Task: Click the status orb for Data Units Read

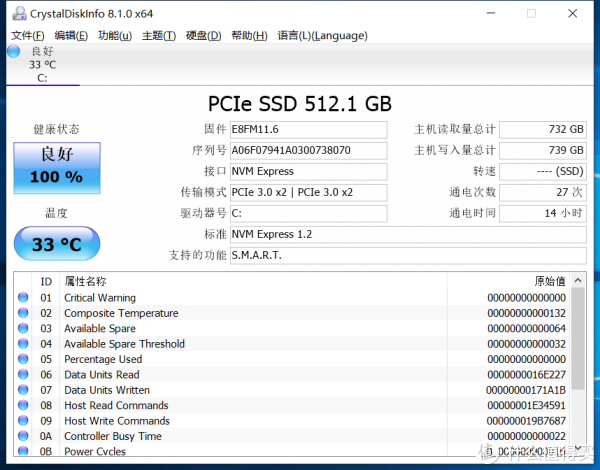Action: (23, 374)
